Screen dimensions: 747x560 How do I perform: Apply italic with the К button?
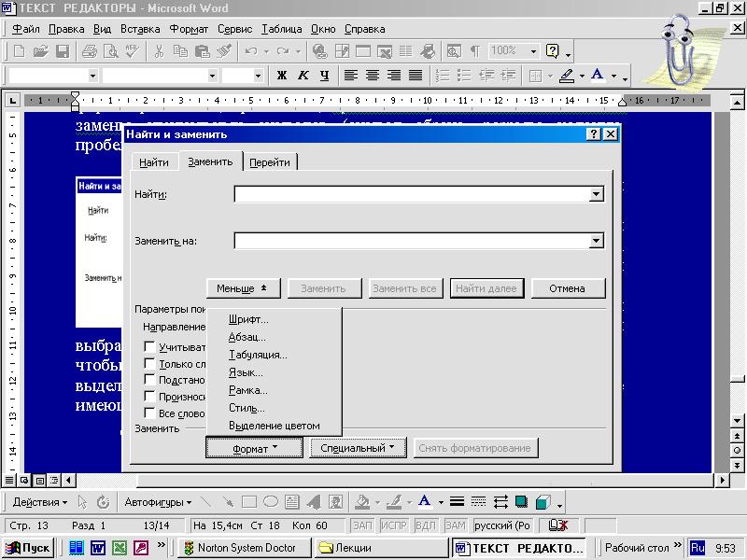(303, 76)
